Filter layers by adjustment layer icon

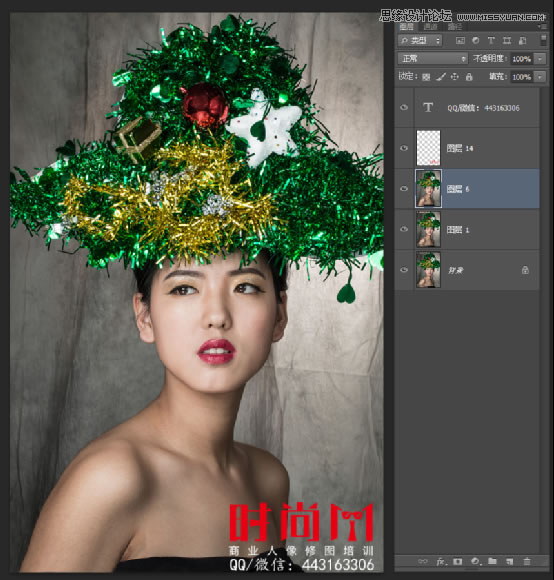coord(476,40)
